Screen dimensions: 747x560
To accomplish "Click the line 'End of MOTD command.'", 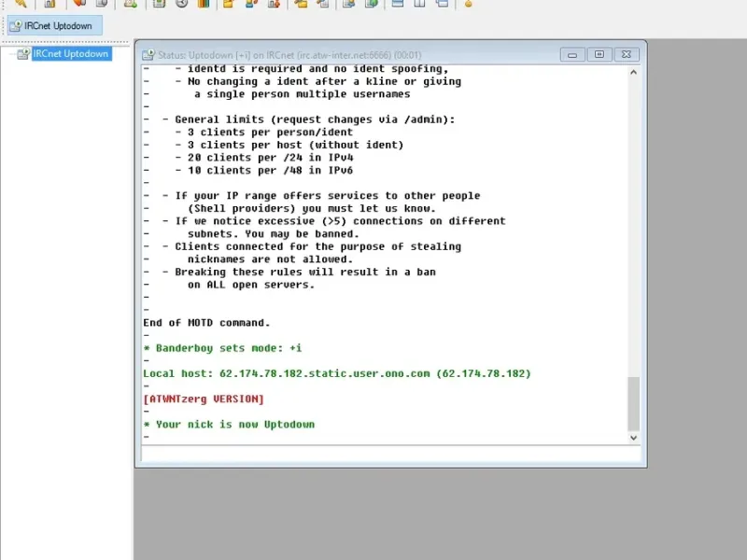I will [206, 323].
